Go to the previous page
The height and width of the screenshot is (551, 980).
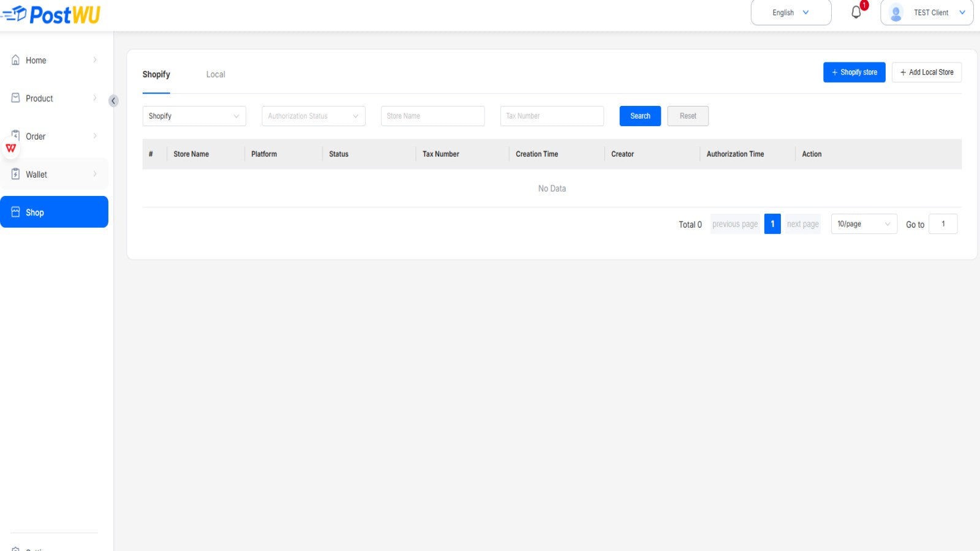tap(735, 224)
